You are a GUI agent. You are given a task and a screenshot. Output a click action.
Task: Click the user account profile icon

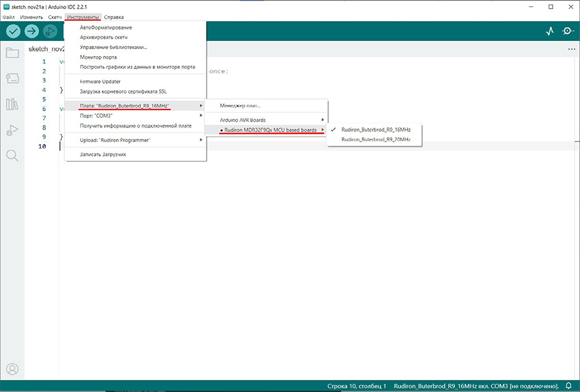pyautogui.click(x=12, y=368)
